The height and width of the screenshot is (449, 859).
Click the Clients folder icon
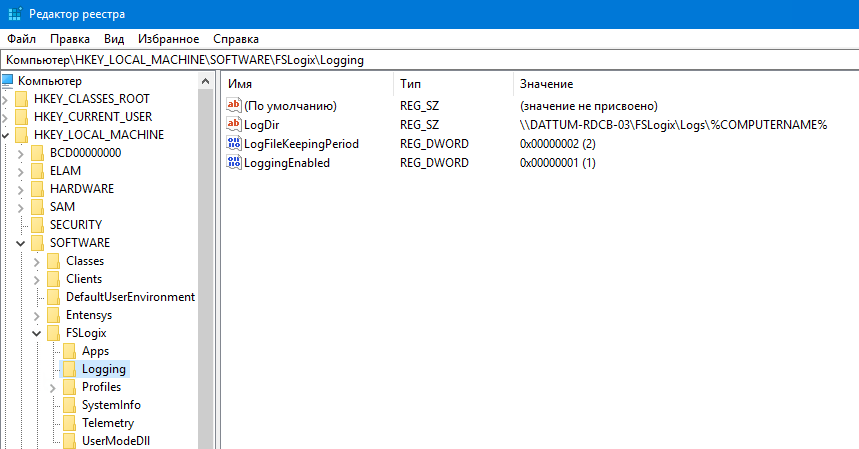click(x=53, y=279)
